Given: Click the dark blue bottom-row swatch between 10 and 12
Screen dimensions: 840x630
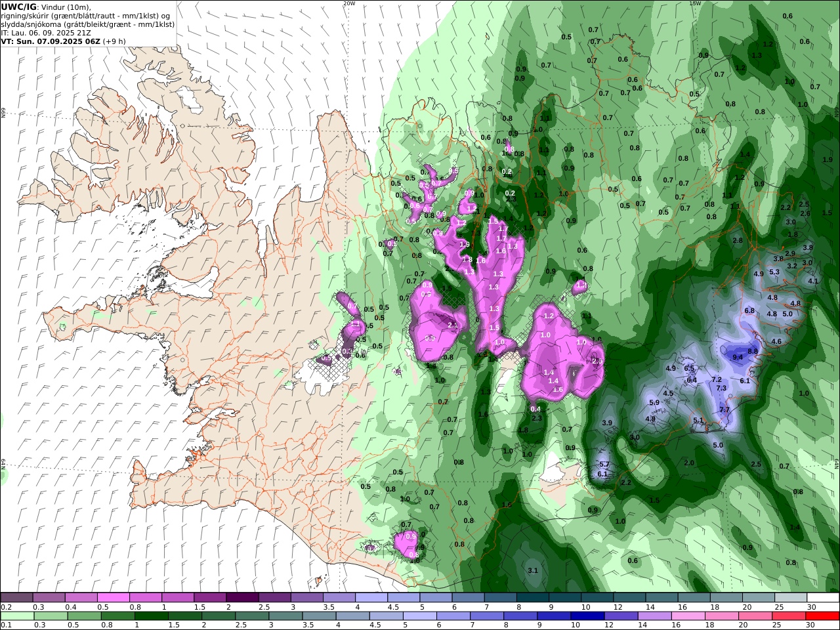Looking at the screenshot, I should (587, 616).
